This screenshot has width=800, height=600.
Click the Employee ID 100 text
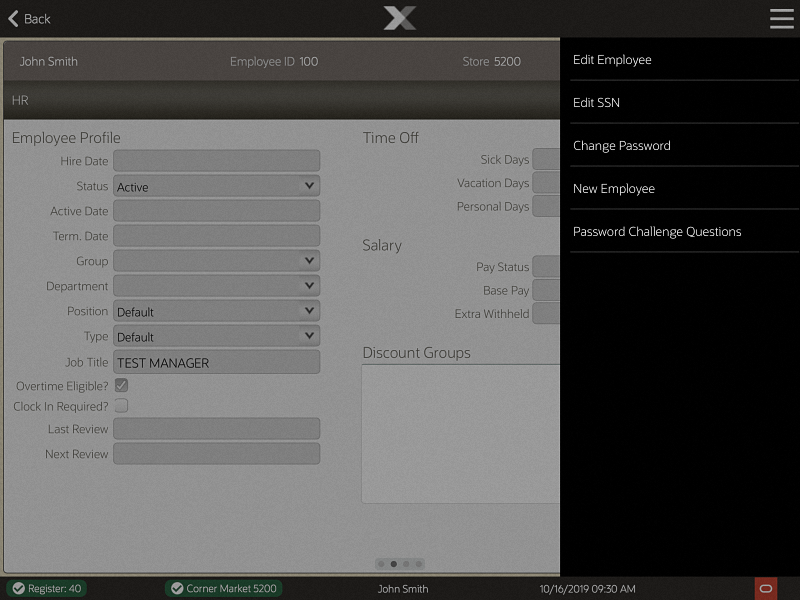click(274, 62)
